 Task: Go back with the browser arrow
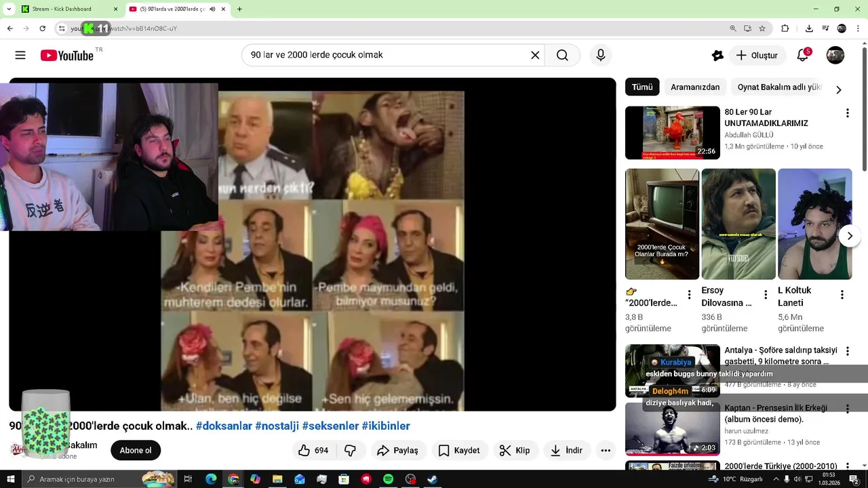point(9,28)
